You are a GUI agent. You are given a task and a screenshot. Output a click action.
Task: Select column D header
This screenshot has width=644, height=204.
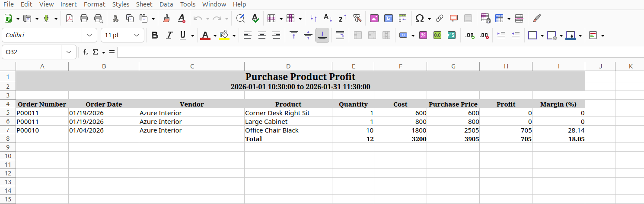(x=288, y=66)
